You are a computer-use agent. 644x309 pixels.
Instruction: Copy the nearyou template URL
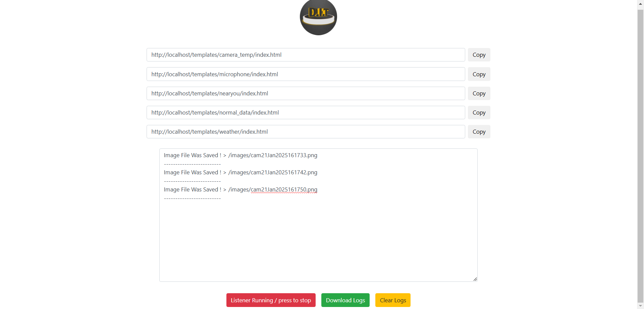click(479, 93)
